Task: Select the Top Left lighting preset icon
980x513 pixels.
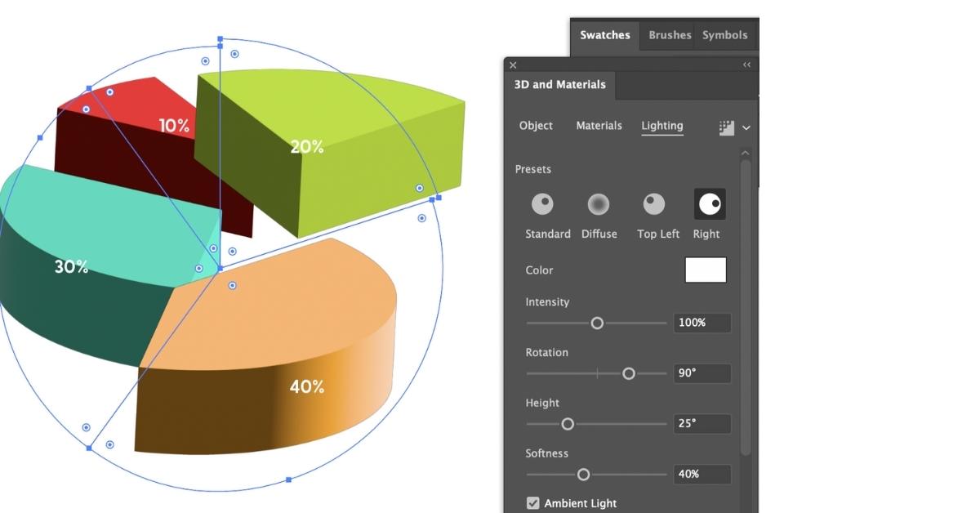Action: (x=654, y=203)
